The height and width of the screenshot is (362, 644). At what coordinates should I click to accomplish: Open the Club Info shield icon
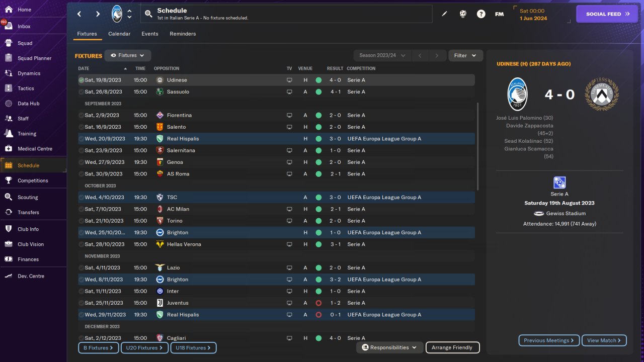point(9,229)
